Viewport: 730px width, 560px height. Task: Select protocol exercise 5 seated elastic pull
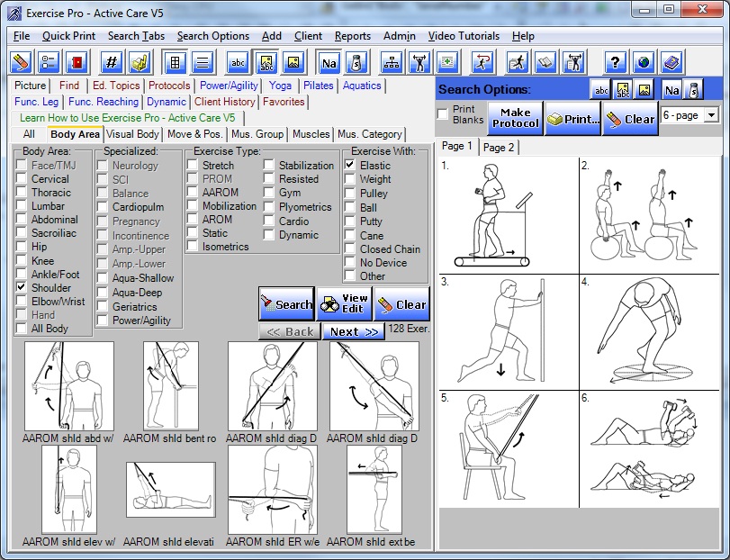click(x=509, y=449)
